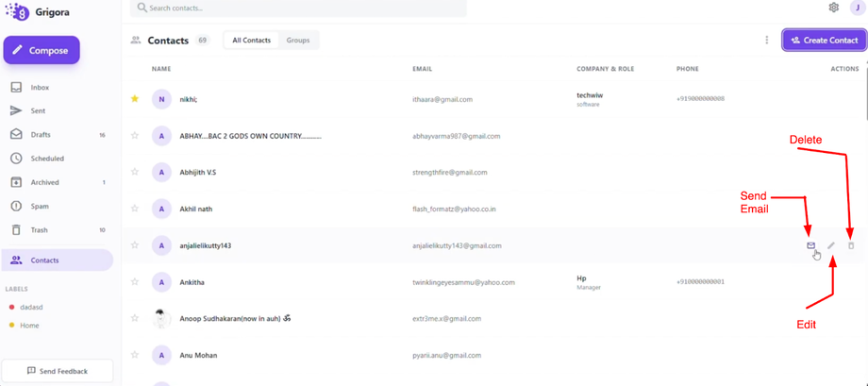Click email ithaara@gmail.com

(442, 100)
